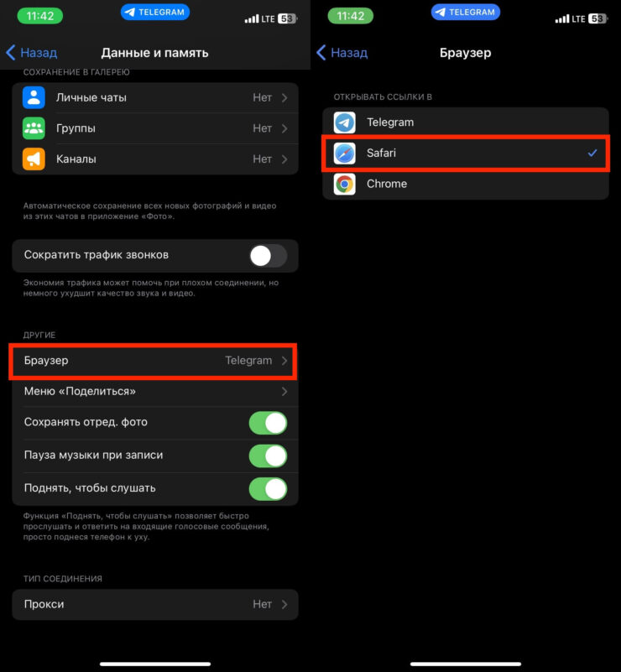This screenshot has height=672, width=621.
Task: Select the Telegram app icon in browser list
Action: tap(345, 122)
